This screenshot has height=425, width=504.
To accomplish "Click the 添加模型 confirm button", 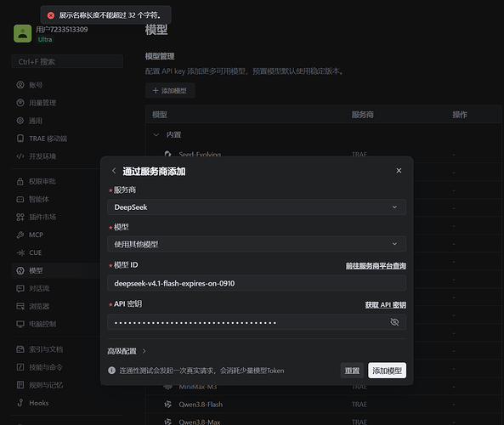I will (387, 371).
